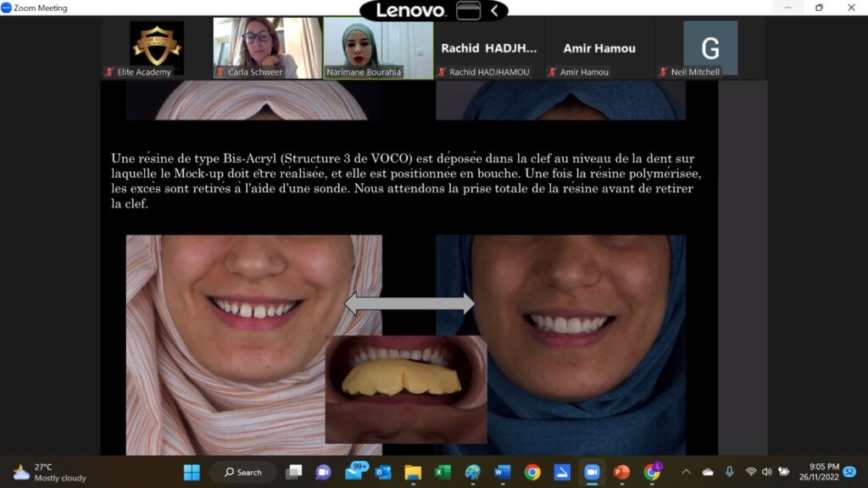Collapse the Lenovo overlay bar arrow

click(494, 10)
